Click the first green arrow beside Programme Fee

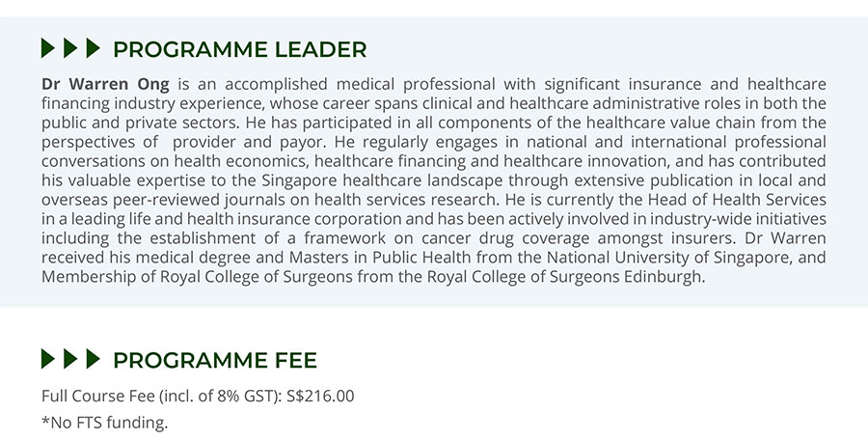(48, 359)
